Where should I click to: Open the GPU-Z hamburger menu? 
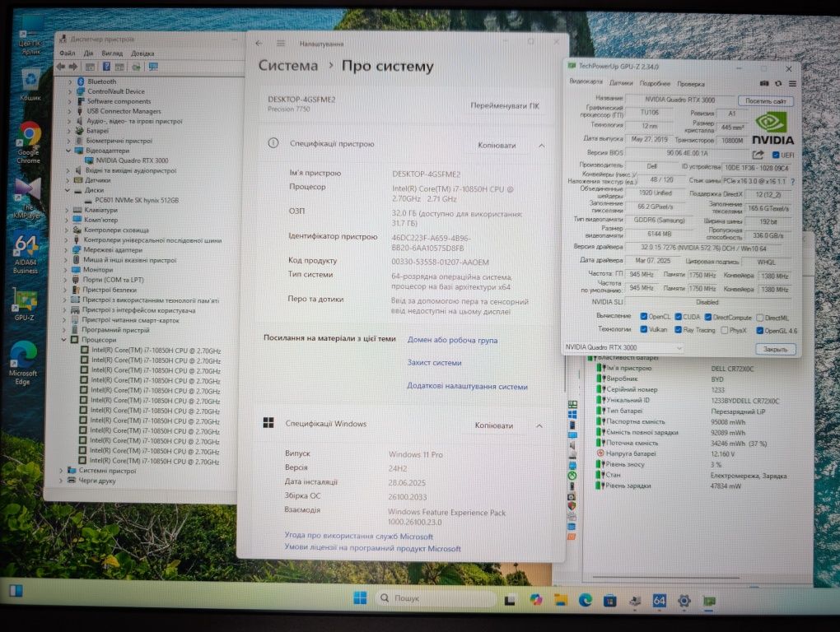coord(792,83)
